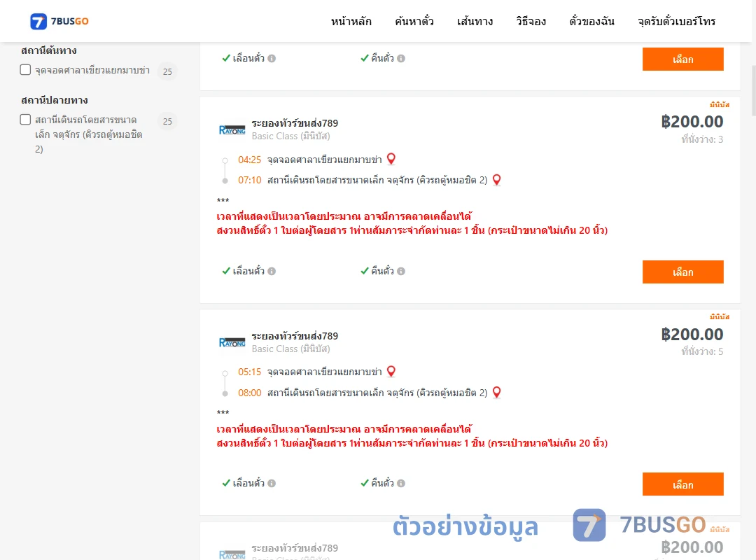Check the สถานีเดินรถโดยสารขนาดเล็ก จตุจักร destination filter
The width and height of the screenshot is (756, 560).
[26, 119]
